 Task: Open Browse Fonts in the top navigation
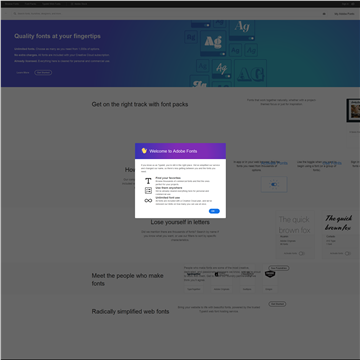pyautogui.click(x=12, y=4)
